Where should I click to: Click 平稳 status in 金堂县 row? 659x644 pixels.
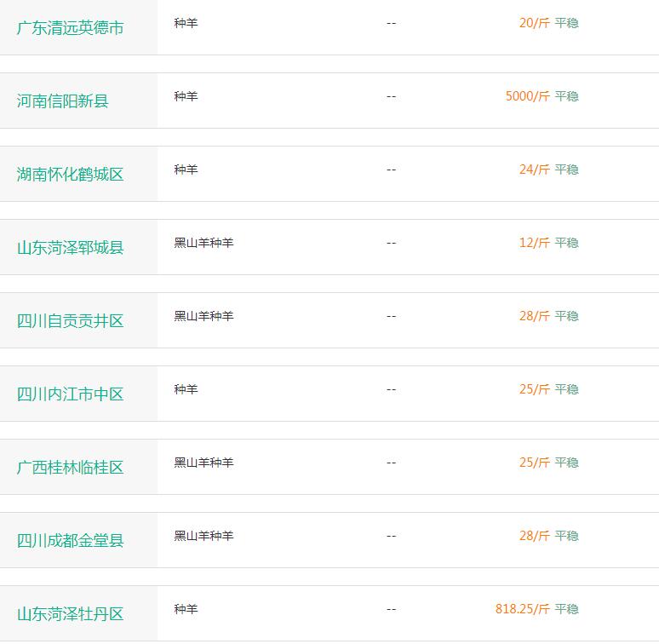566,536
